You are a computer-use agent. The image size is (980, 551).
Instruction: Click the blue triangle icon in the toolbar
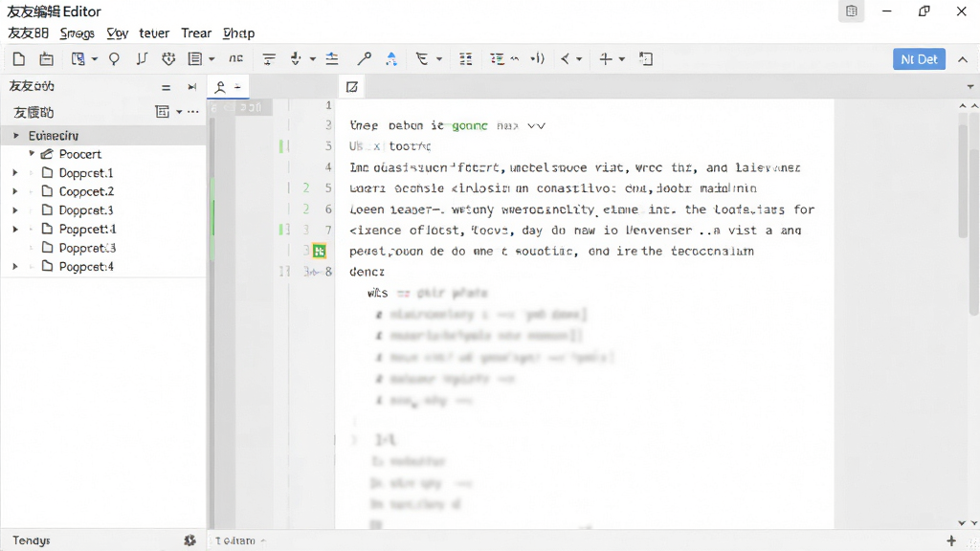tap(391, 58)
